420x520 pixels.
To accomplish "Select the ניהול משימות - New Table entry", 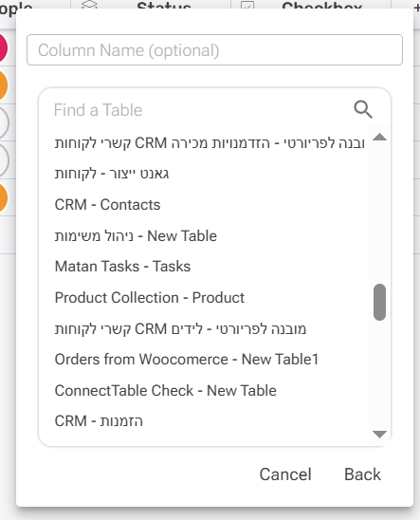I will click(x=136, y=235).
